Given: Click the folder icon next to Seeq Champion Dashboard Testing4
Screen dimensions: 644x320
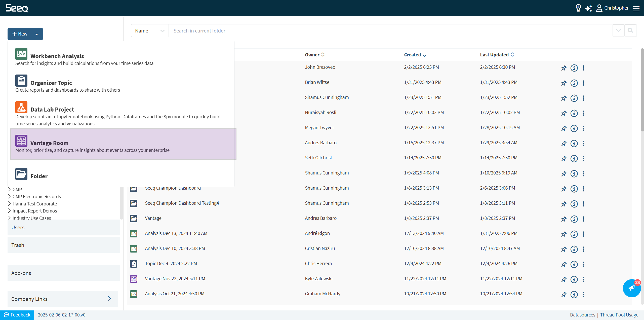Looking at the screenshot, I should click(134, 203).
